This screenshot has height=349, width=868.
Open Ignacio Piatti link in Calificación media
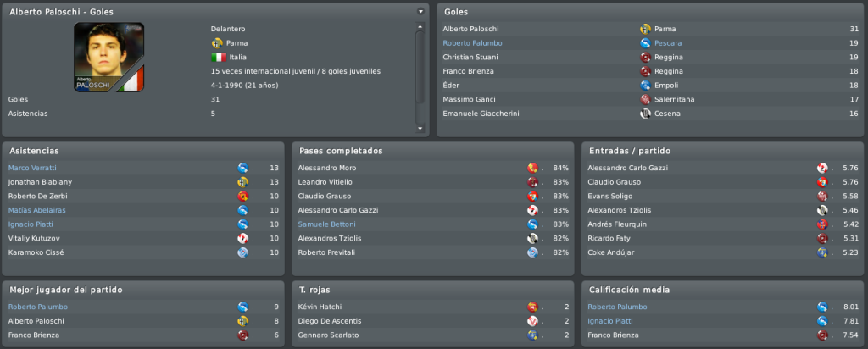[x=610, y=321]
